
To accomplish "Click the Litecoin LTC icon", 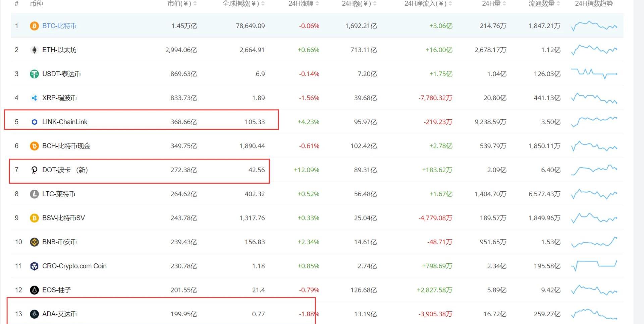I will [34, 194].
